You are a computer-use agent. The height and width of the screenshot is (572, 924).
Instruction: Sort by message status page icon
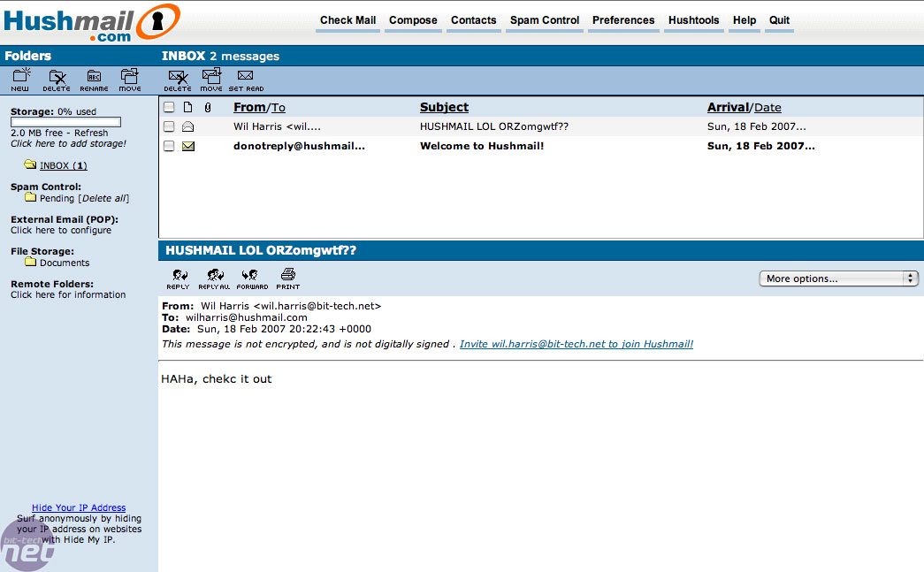tap(187, 107)
